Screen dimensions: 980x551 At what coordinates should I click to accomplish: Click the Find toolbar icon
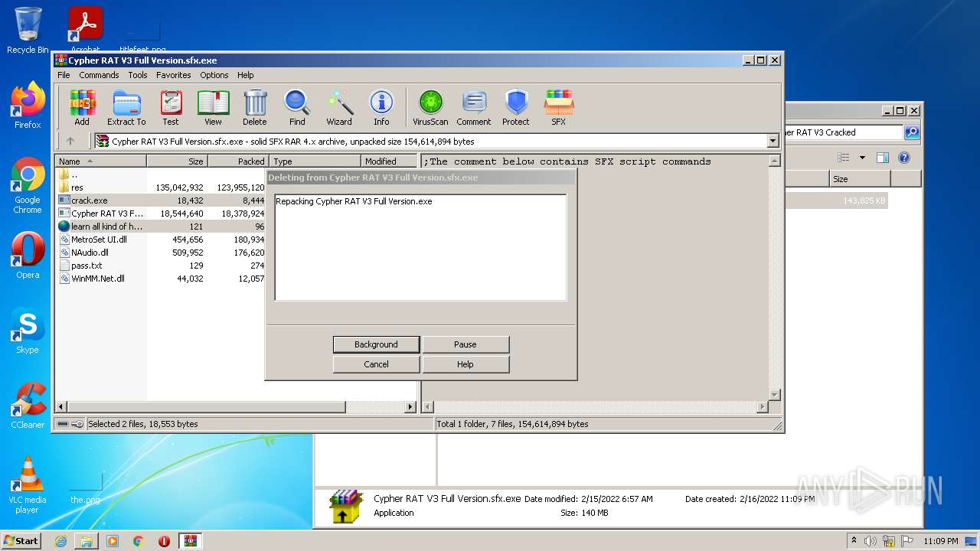[297, 107]
